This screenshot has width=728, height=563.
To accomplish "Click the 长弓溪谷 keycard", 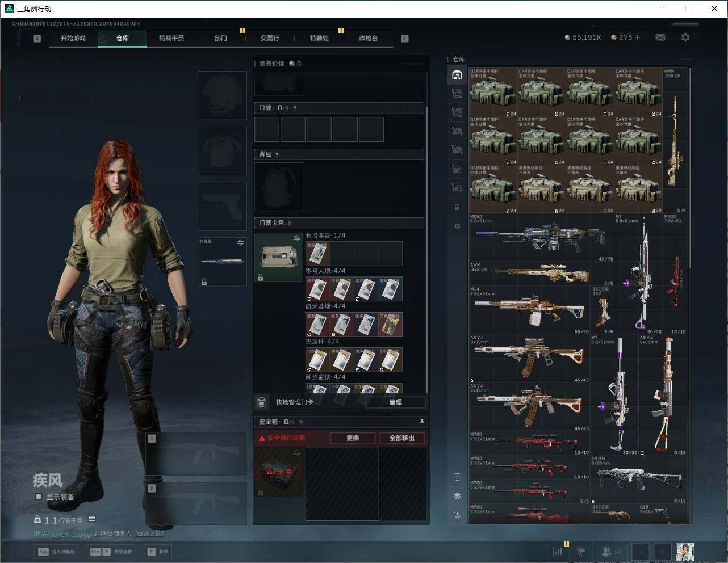I will tap(317, 254).
